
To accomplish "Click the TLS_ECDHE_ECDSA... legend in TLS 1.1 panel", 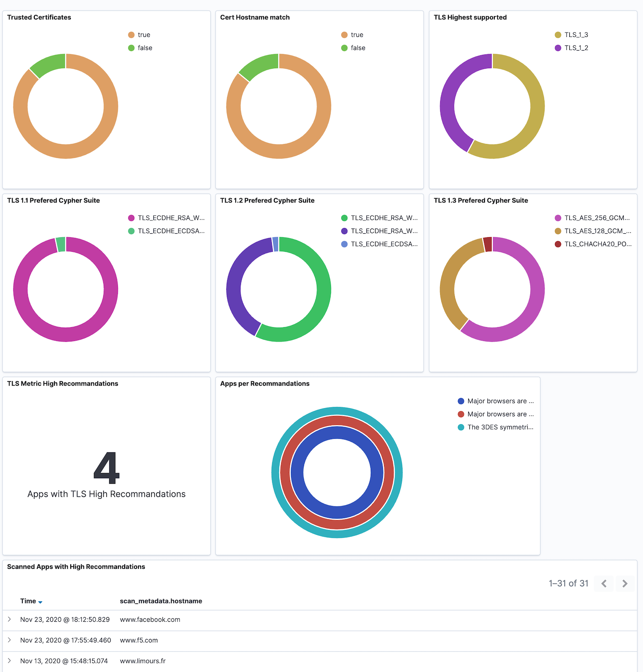I will click(x=166, y=231).
